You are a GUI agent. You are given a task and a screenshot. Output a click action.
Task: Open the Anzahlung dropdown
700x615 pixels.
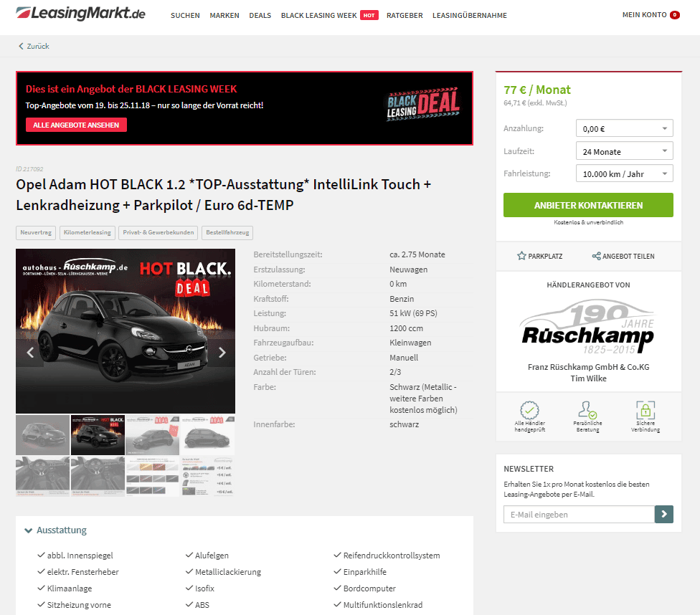[x=624, y=128]
